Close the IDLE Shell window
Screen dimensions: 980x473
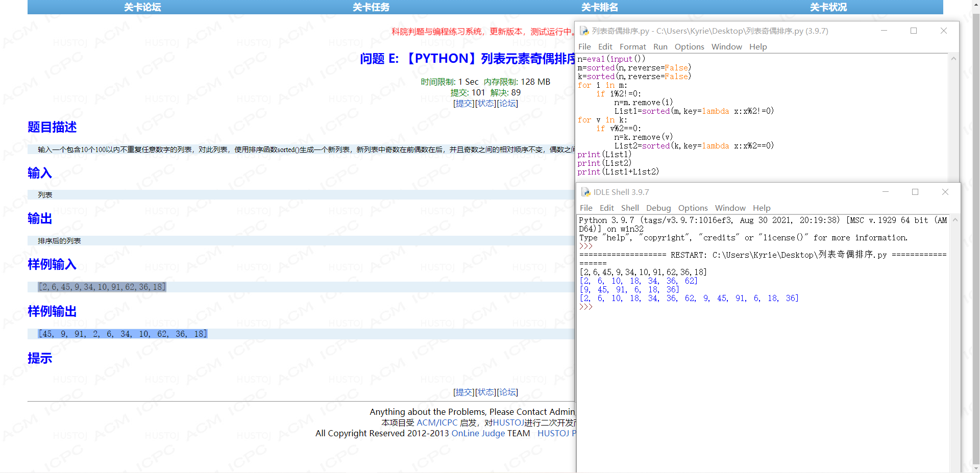pos(945,192)
